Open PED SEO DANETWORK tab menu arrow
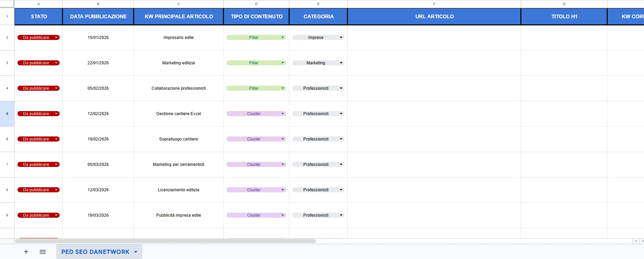The width and height of the screenshot is (644, 259). 136,252
